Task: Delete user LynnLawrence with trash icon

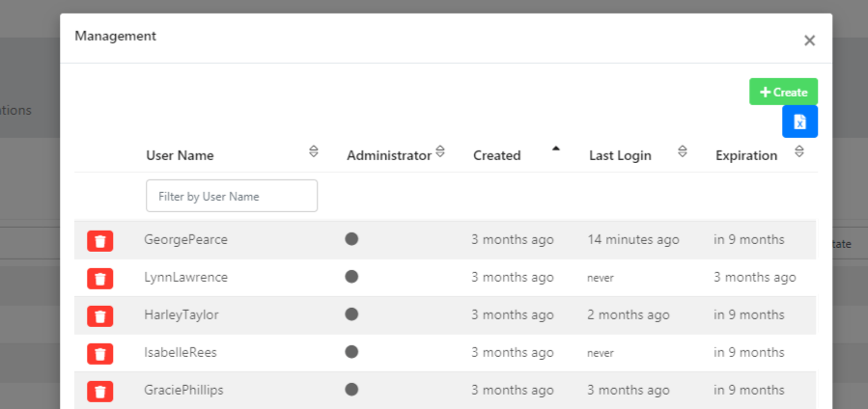Action: pyautogui.click(x=99, y=279)
